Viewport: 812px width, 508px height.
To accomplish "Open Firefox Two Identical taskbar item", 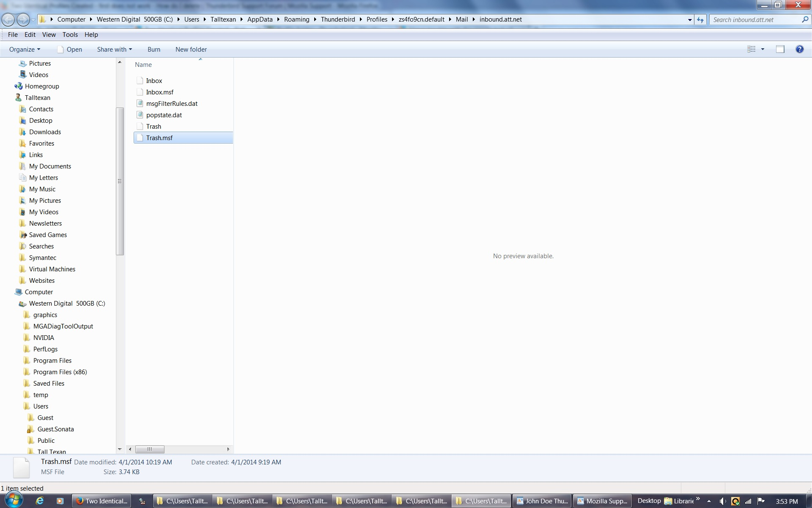I will click(101, 501).
